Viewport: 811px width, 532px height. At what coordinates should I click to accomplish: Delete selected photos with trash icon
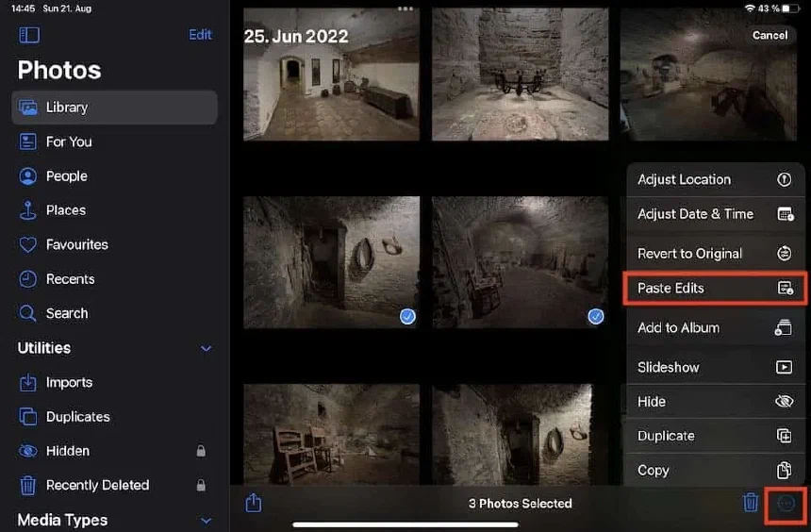click(x=750, y=502)
